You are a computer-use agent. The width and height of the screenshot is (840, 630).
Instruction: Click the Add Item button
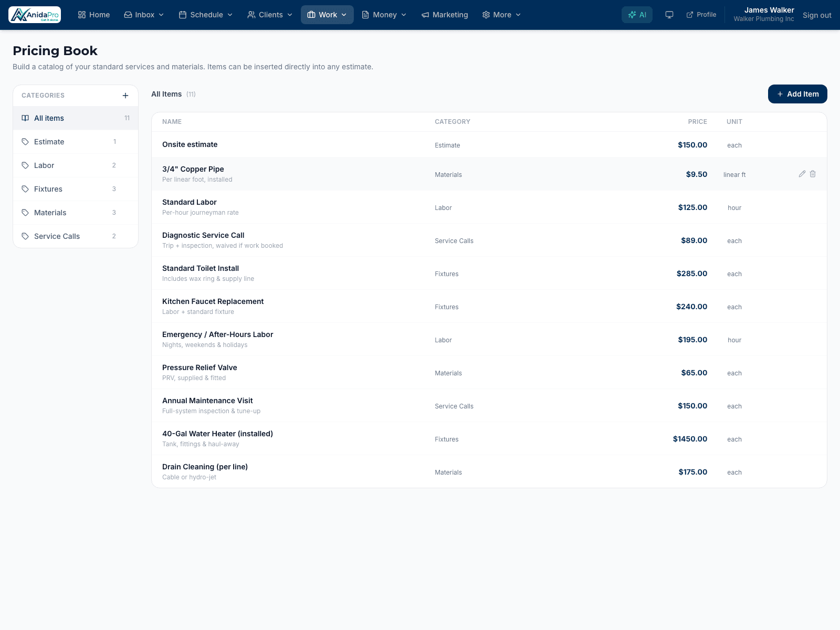pos(797,94)
